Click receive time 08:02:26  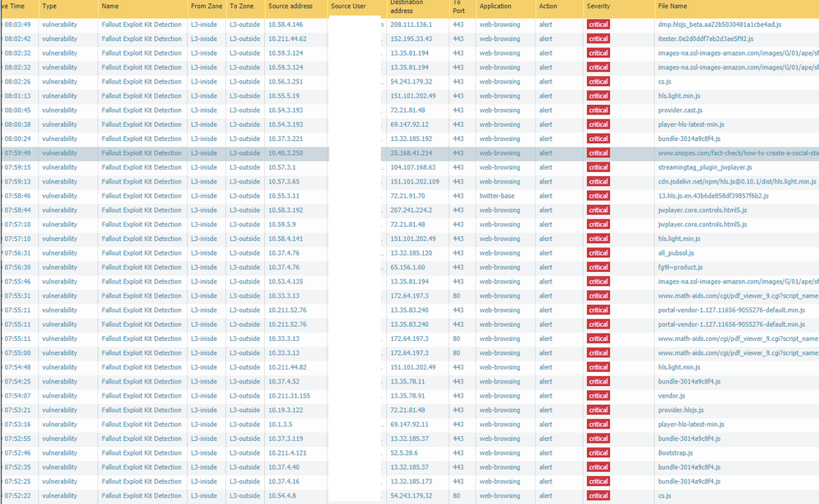coord(18,81)
